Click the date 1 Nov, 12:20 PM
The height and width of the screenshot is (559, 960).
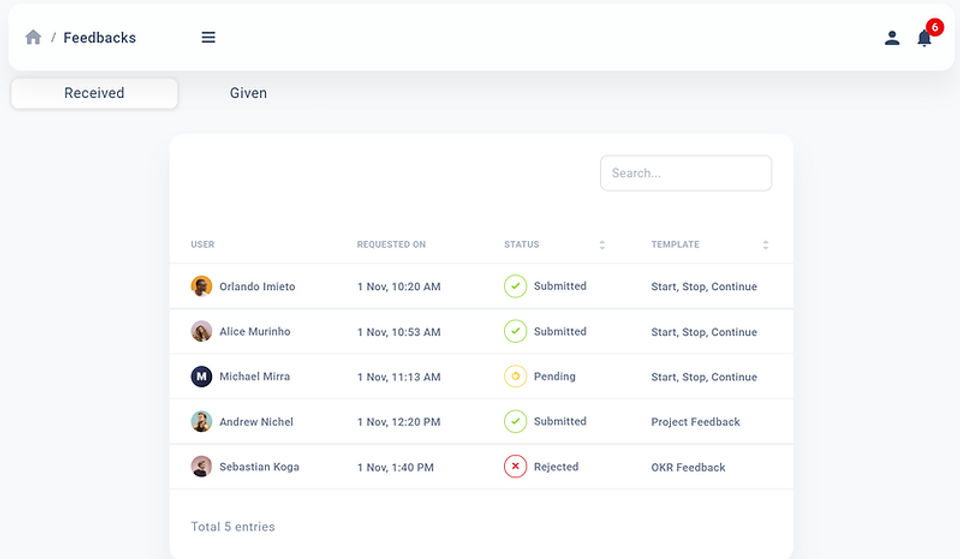pyautogui.click(x=399, y=422)
